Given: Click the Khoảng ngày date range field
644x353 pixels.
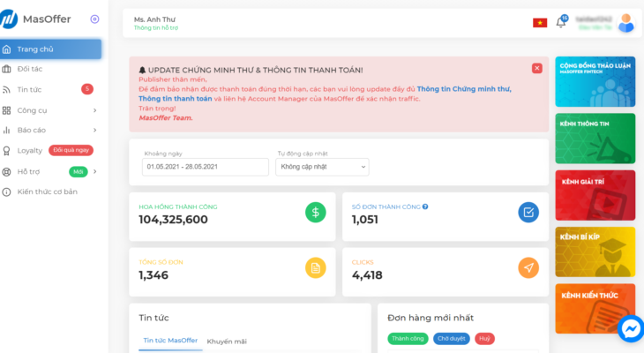Looking at the screenshot, I should coord(206,167).
